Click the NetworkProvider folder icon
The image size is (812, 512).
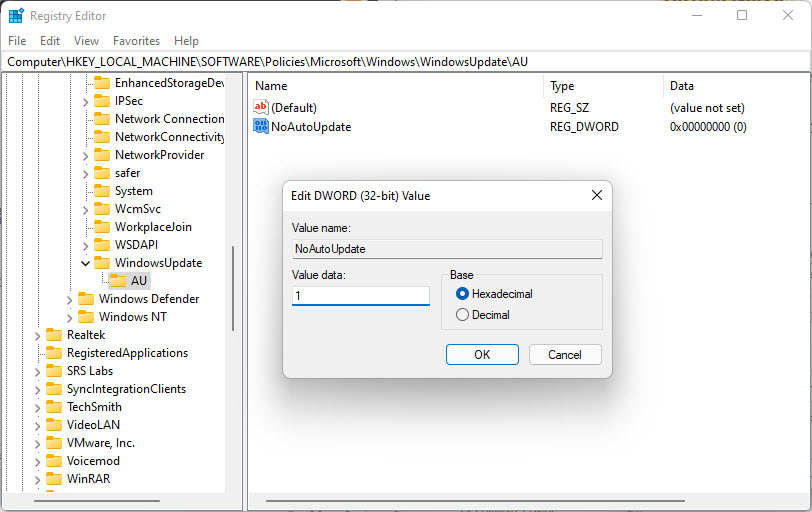tap(102, 154)
